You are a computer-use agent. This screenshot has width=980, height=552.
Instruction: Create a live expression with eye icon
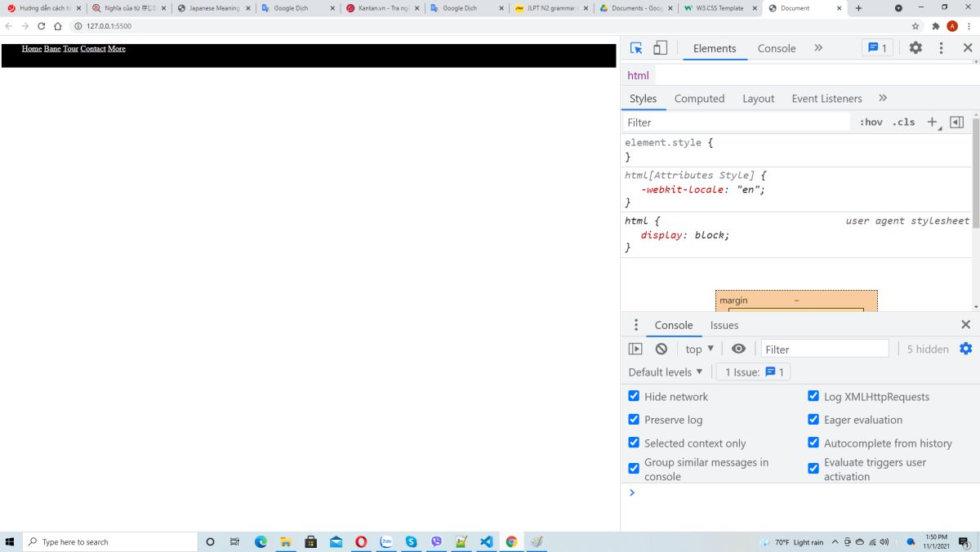(x=738, y=349)
